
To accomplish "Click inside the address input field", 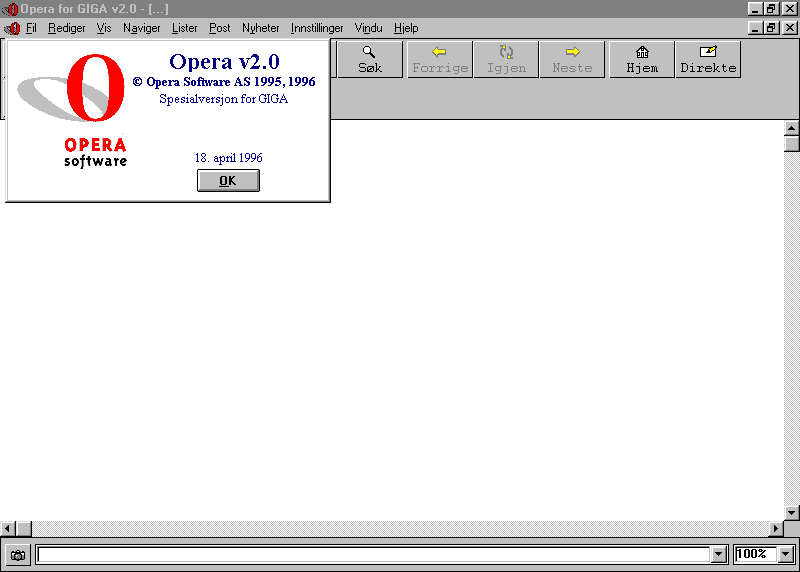I will point(372,555).
